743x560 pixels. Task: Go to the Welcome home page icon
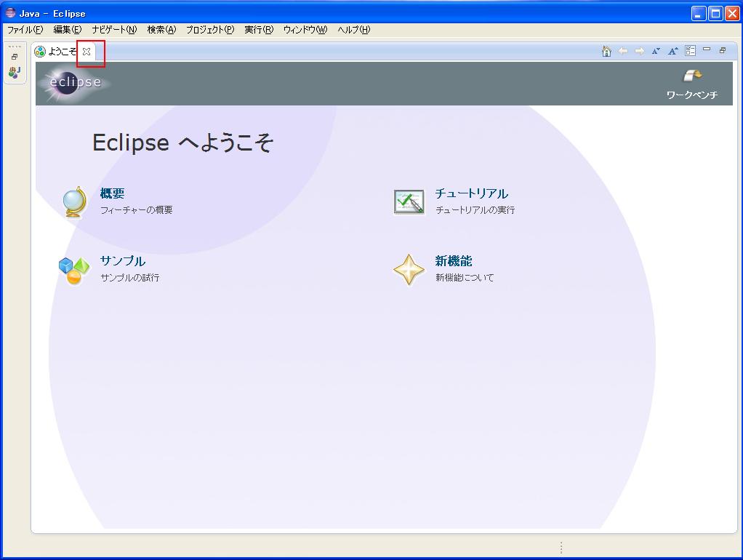tap(606, 51)
